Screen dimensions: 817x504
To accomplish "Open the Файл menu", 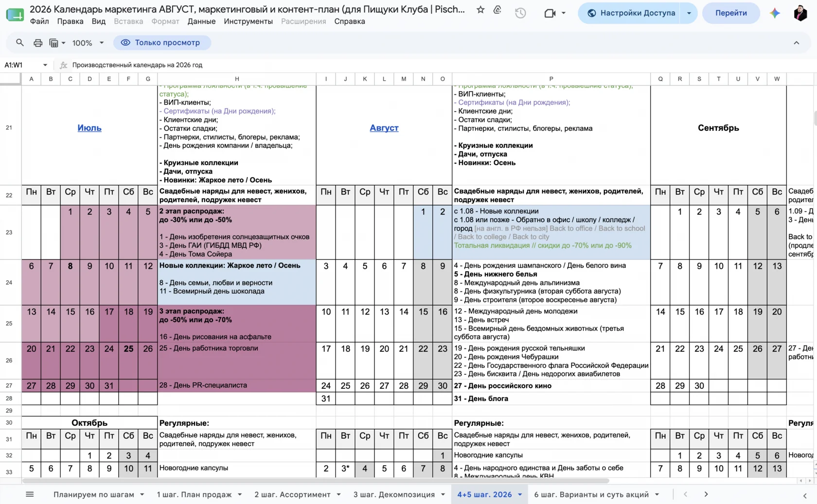I will click(39, 21).
